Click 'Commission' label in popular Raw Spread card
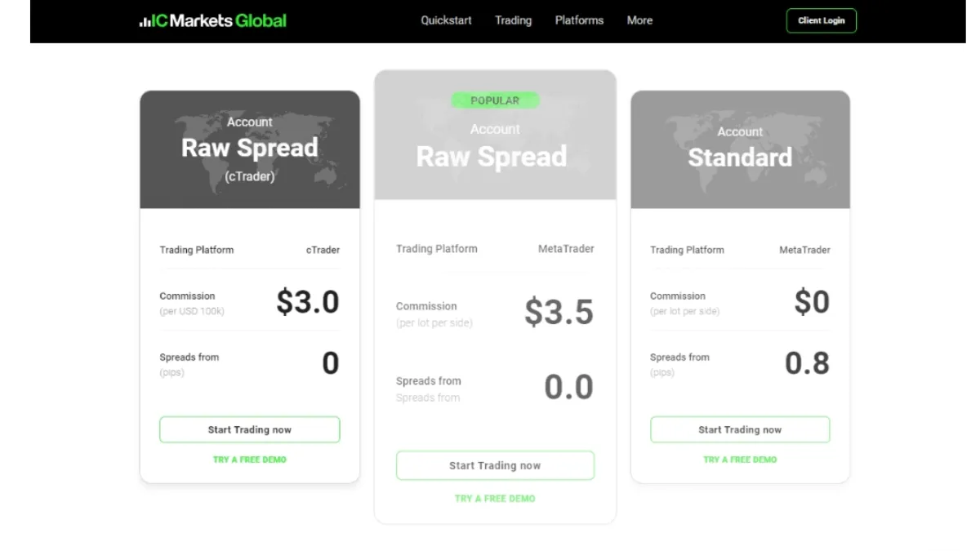 [426, 306]
